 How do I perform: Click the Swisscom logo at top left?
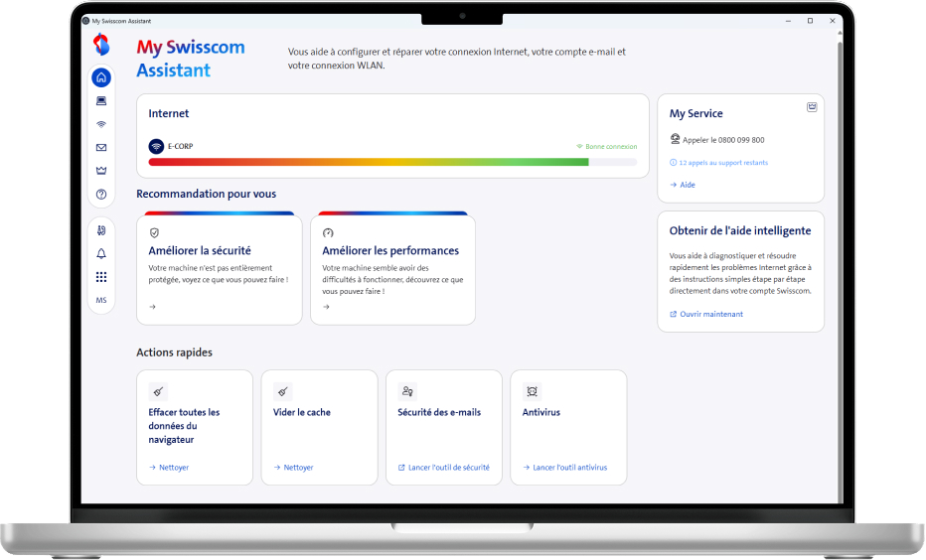point(101,45)
